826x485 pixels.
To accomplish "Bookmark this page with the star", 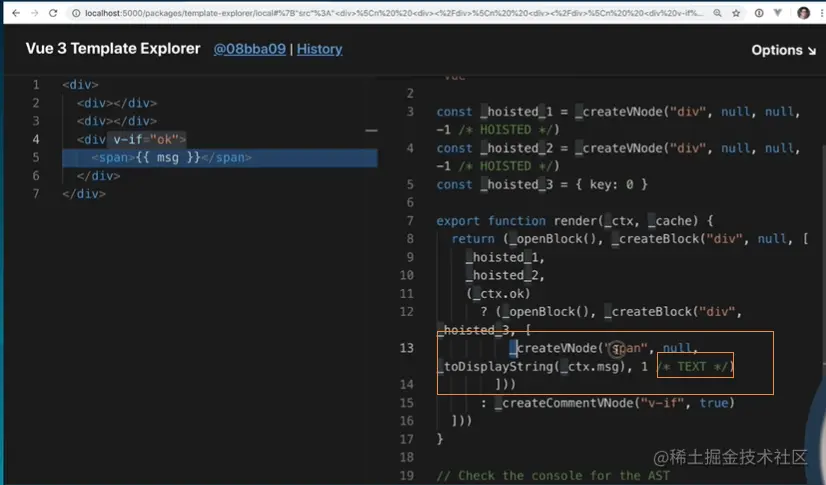I will (x=736, y=13).
